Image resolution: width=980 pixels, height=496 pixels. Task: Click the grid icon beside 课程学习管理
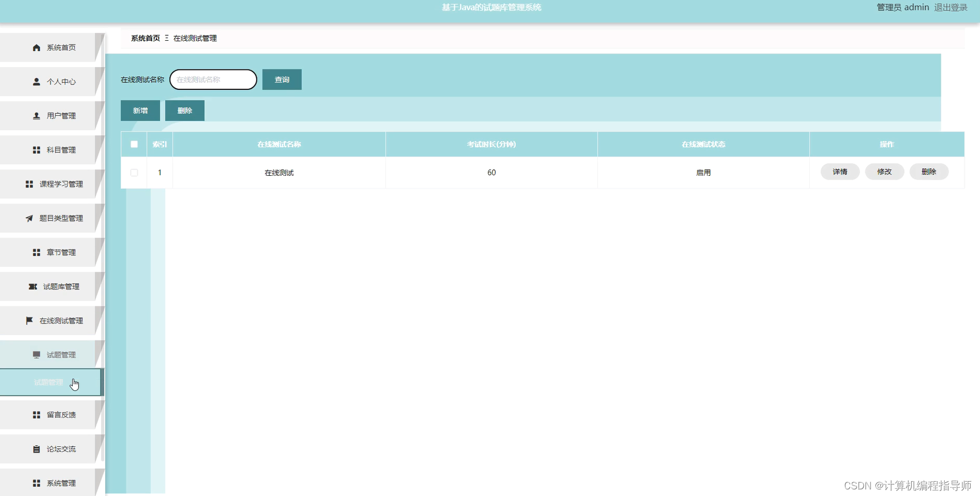click(29, 184)
